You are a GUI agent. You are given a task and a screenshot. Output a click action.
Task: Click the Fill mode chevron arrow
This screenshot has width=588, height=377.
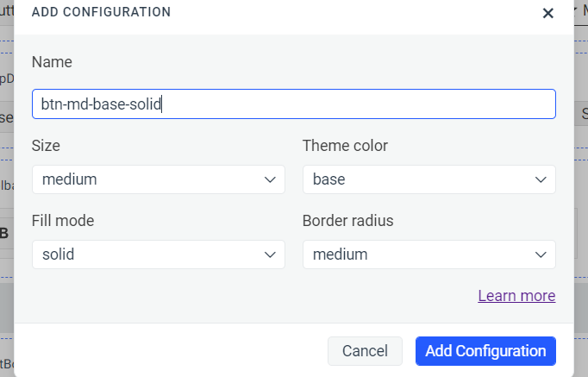tap(269, 254)
